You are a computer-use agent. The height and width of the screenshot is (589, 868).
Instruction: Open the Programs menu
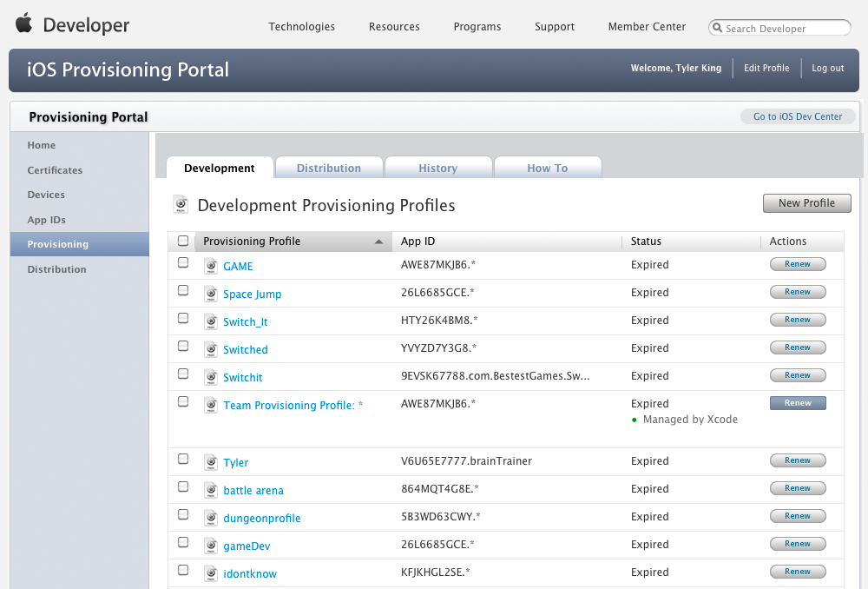(x=477, y=27)
